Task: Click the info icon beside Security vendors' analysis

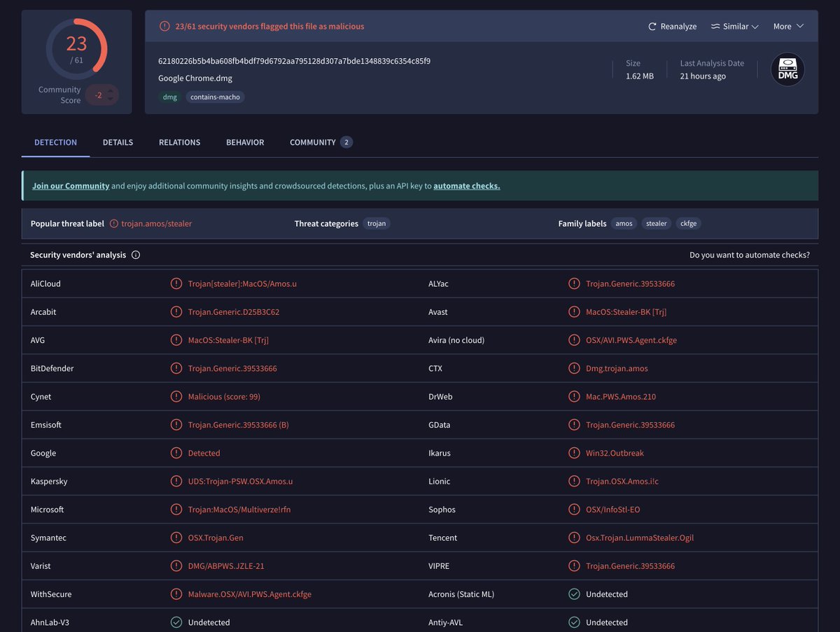Action: 136,255
